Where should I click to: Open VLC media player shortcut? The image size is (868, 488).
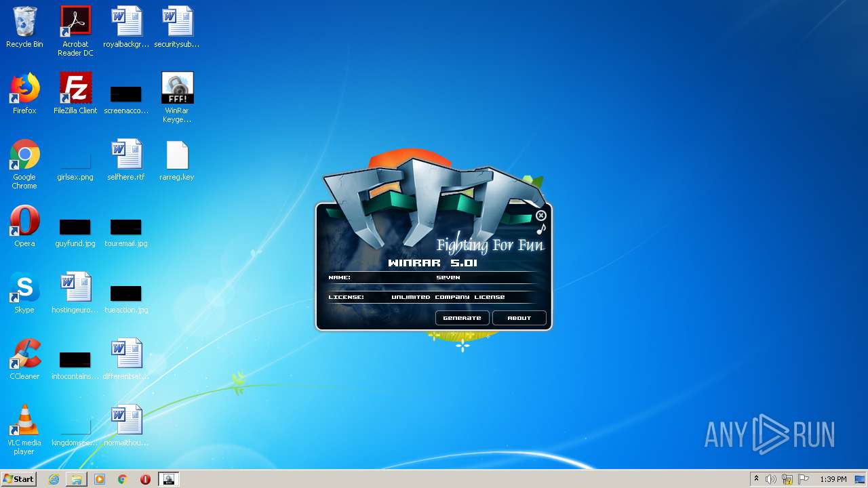click(x=24, y=430)
